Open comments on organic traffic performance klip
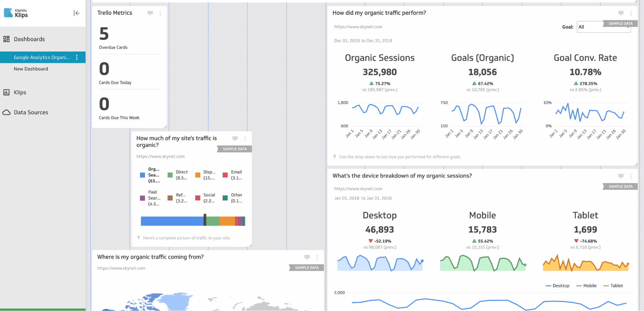Viewport: 644px width, 311px height. 621,13
